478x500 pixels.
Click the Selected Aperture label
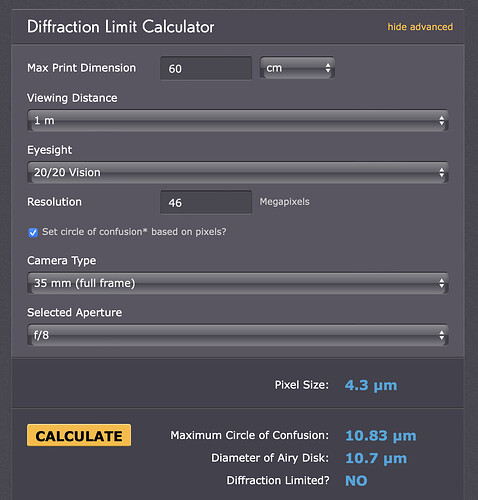[x=75, y=313]
